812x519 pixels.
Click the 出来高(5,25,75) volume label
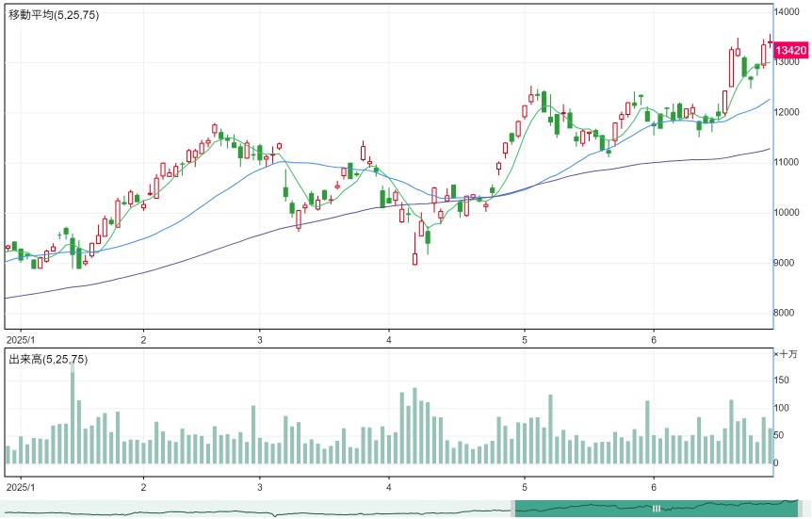(48, 360)
